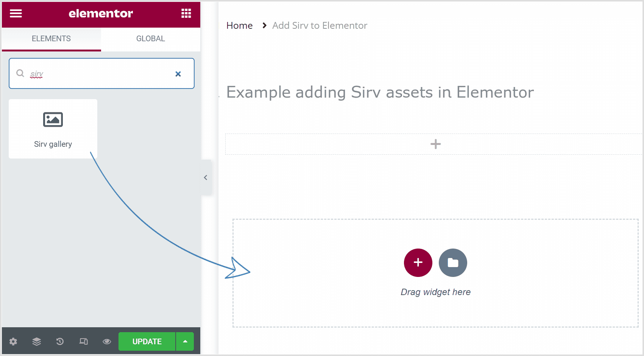The height and width of the screenshot is (356, 644).
Task: Click inside the widget search field
Action: click(x=101, y=73)
